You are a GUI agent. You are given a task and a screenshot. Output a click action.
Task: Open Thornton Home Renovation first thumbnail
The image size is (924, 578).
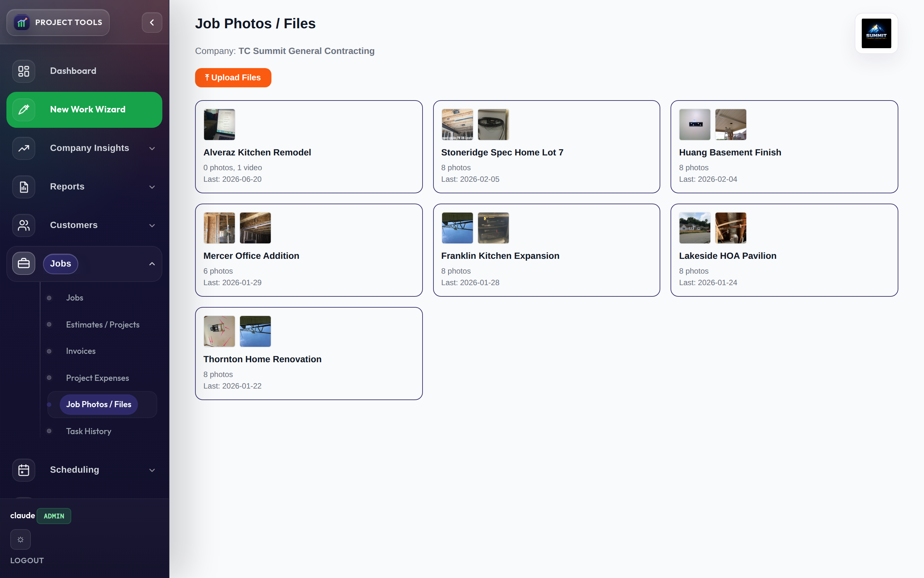pos(219,331)
